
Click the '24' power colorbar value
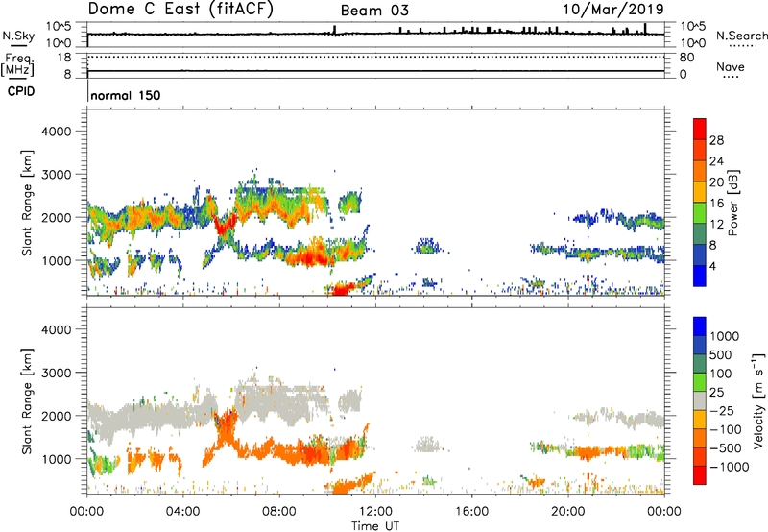[716, 161]
